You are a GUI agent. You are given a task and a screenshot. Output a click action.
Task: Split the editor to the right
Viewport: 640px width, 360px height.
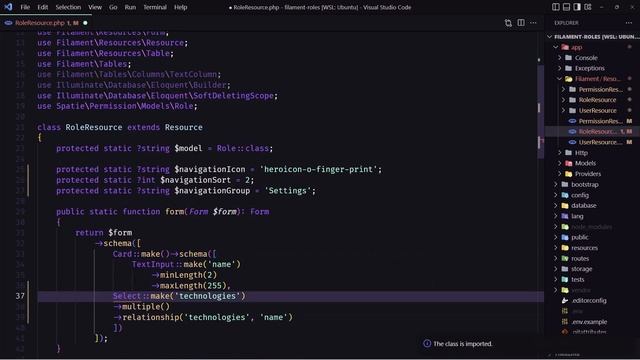[x=521, y=23]
